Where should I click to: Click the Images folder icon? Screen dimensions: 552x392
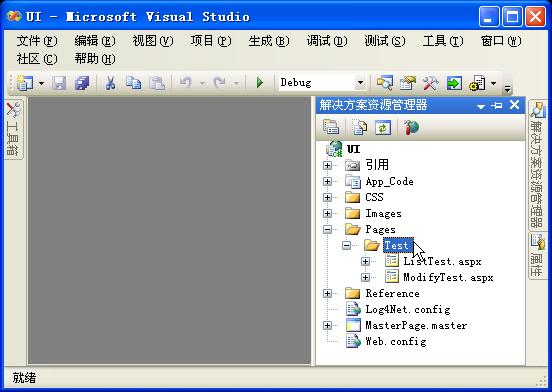point(353,213)
